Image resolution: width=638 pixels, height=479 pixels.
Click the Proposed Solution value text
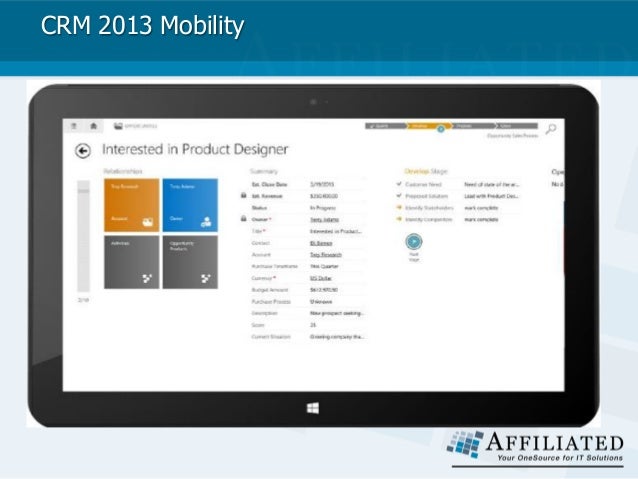point(492,196)
